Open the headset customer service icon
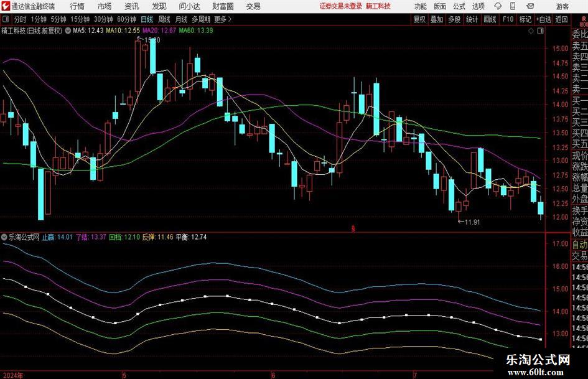The height and width of the screenshot is (379, 588). point(498,6)
